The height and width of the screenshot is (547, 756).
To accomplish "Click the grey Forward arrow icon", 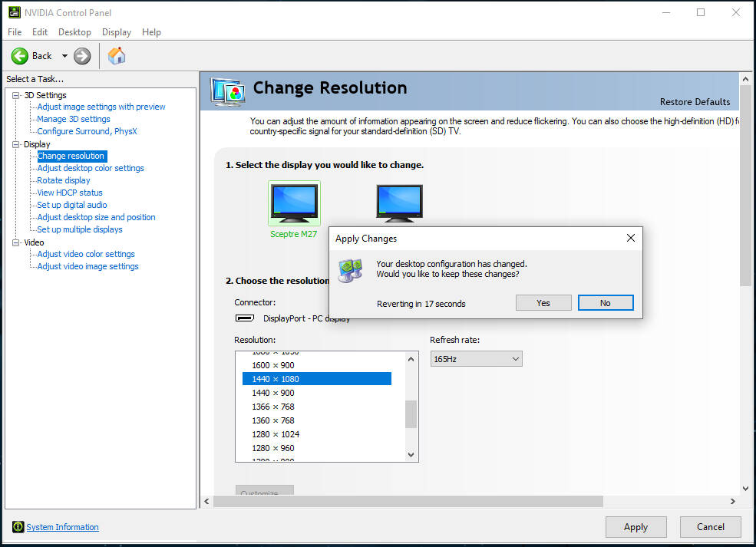I will coord(82,56).
